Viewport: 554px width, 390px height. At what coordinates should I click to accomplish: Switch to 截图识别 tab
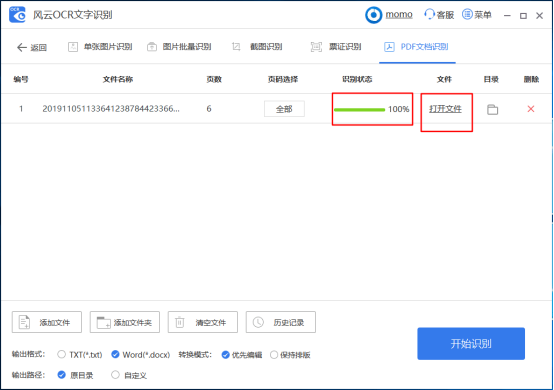[257, 47]
